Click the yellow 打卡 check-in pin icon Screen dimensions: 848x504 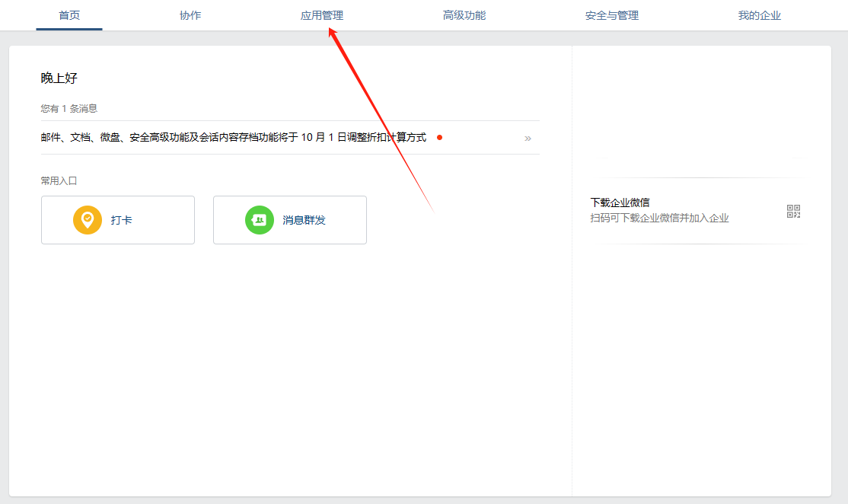(87, 219)
